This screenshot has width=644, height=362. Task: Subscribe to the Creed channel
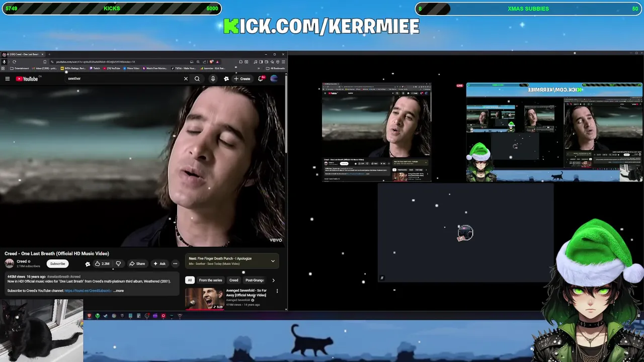pos(57,263)
